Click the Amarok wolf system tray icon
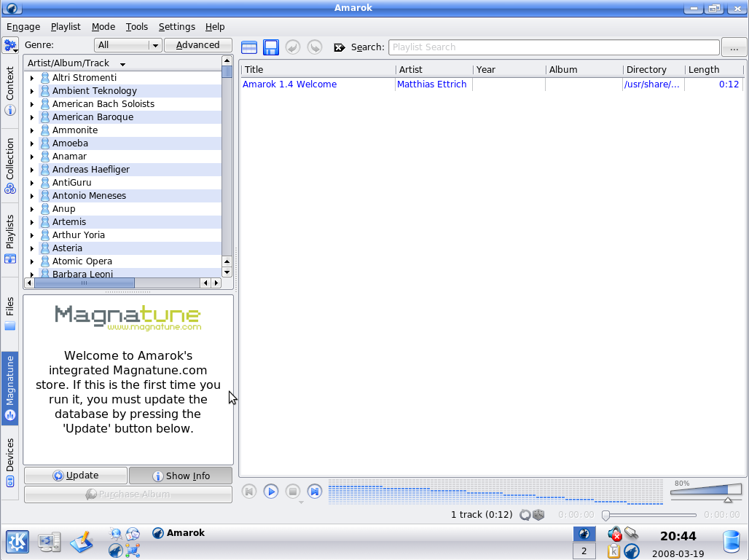 point(632,551)
